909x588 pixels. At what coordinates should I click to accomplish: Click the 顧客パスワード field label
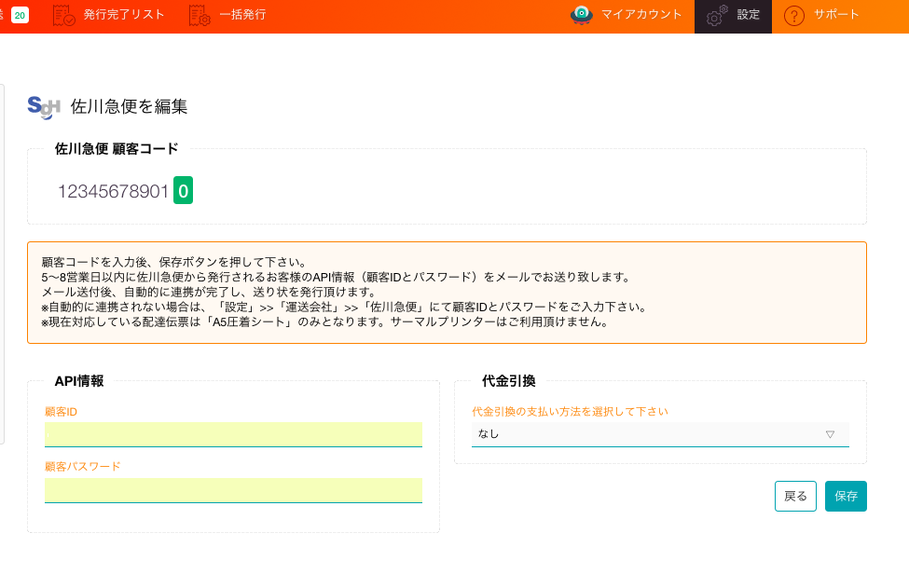click(83, 466)
